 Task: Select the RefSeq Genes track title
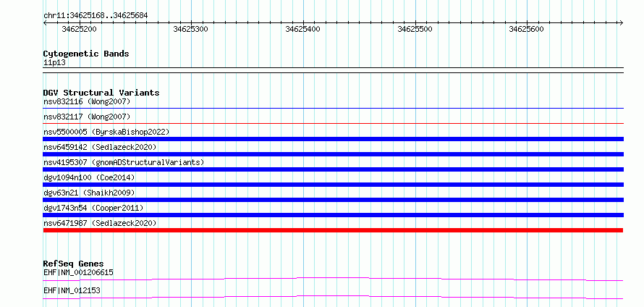point(74,264)
